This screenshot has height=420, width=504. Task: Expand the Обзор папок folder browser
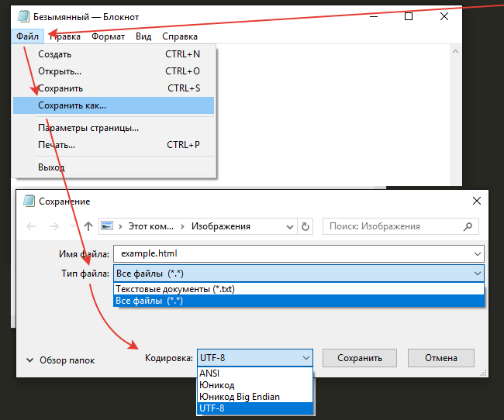[x=30, y=360]
